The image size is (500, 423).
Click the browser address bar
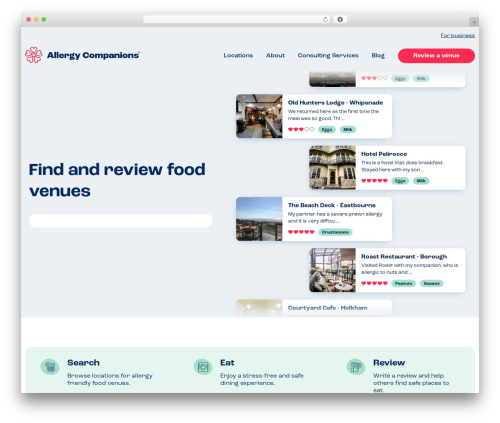237,20
